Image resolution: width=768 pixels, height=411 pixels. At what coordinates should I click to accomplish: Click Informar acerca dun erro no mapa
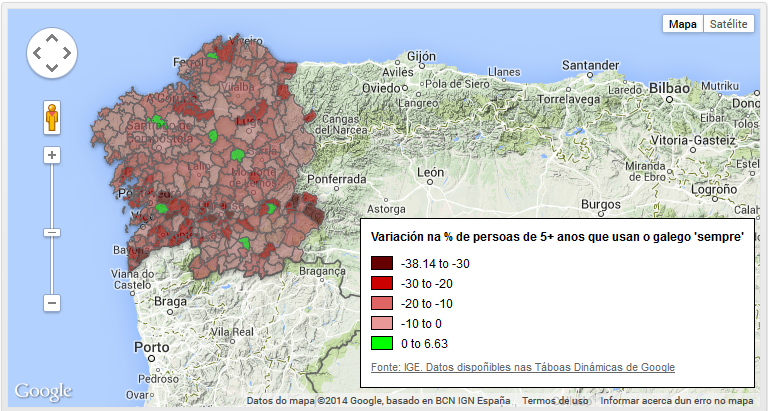click(x=677, y=401)
